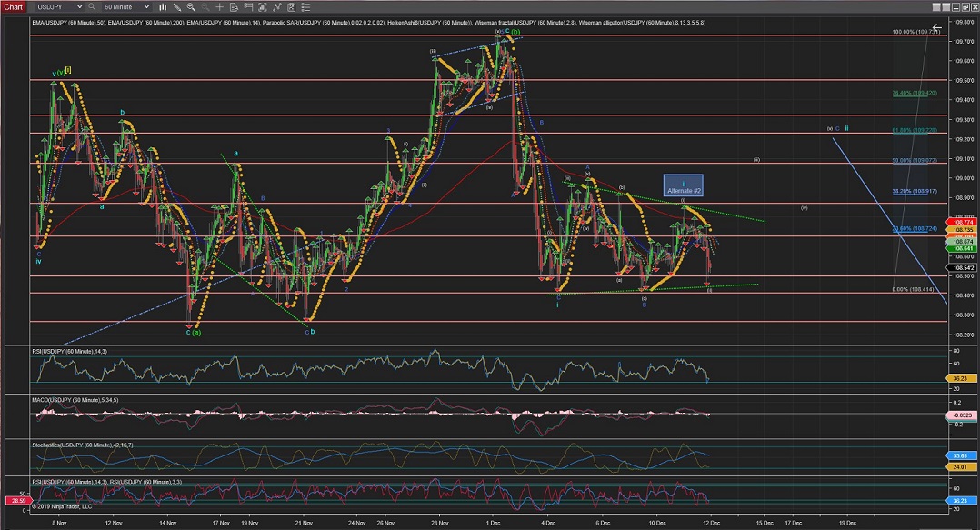
Task: Open the data box icon
Action: (234, 7)
